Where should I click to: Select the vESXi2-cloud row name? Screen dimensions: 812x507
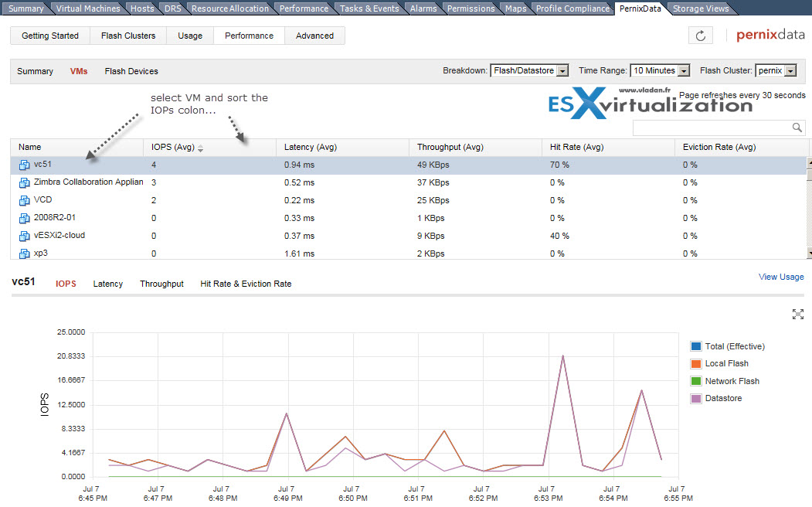[59, 235]
